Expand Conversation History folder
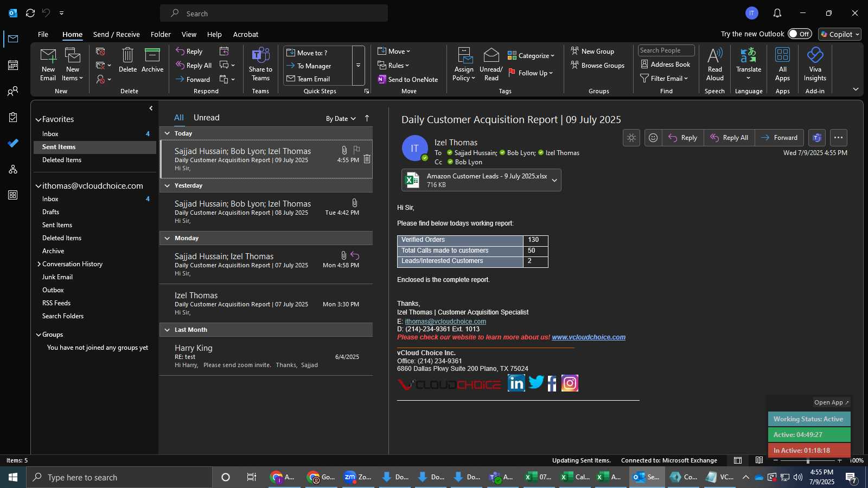 [39, 264]
